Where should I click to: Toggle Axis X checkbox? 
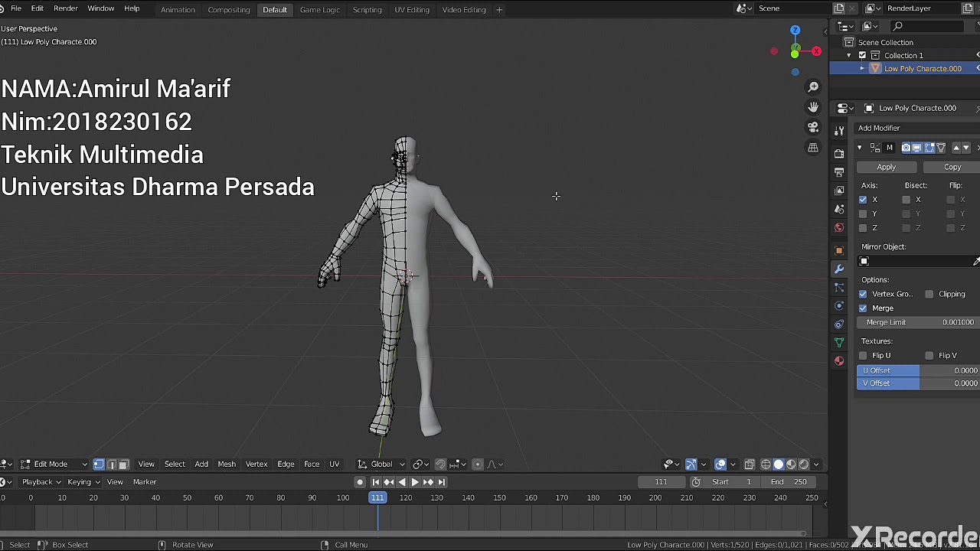coord(863,200)
